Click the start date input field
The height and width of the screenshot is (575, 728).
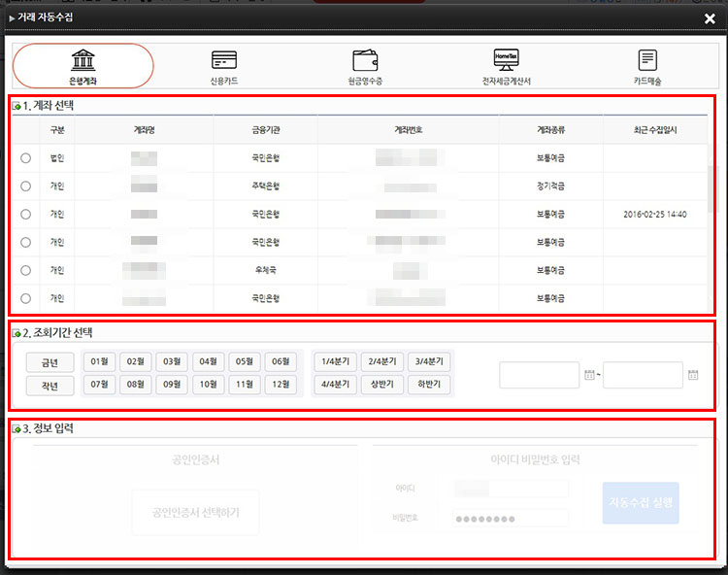click(x=540, y=375)
